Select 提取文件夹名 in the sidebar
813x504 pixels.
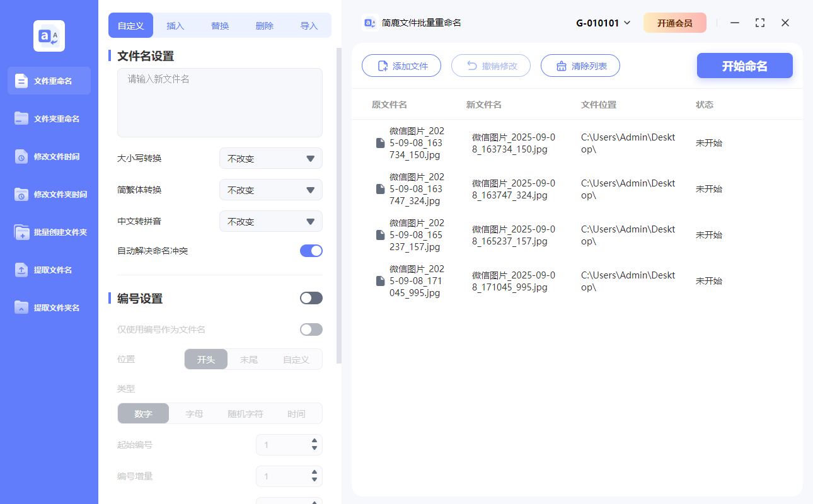pyautogui.click(x=49, y=307)
